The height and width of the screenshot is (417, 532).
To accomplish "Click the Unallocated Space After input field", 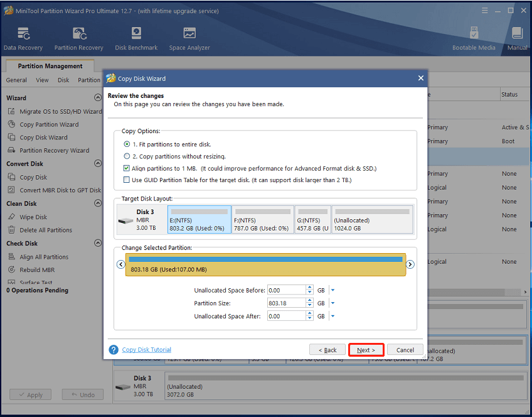I will coord(287,316).
